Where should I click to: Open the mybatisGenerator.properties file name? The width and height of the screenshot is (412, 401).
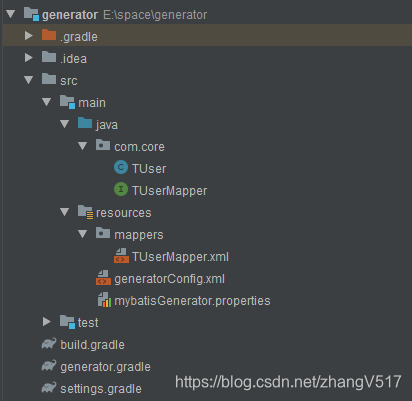[192, 301]
